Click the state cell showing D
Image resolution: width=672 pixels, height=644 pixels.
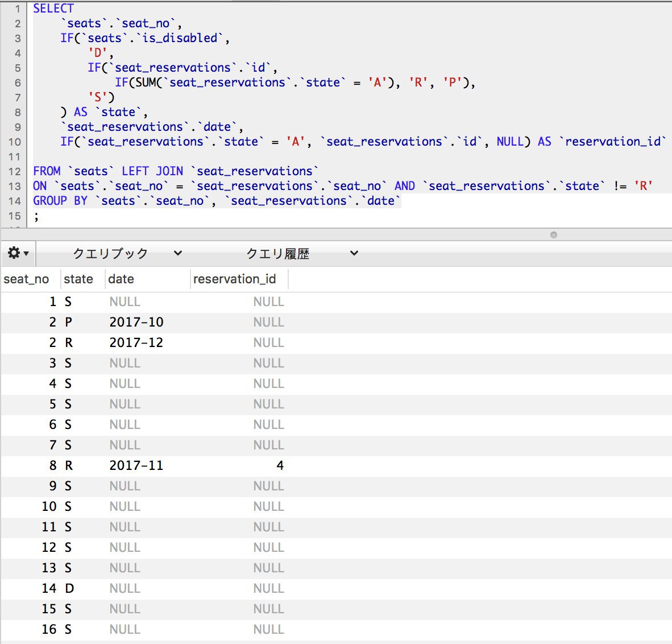[x=69, y=588]
